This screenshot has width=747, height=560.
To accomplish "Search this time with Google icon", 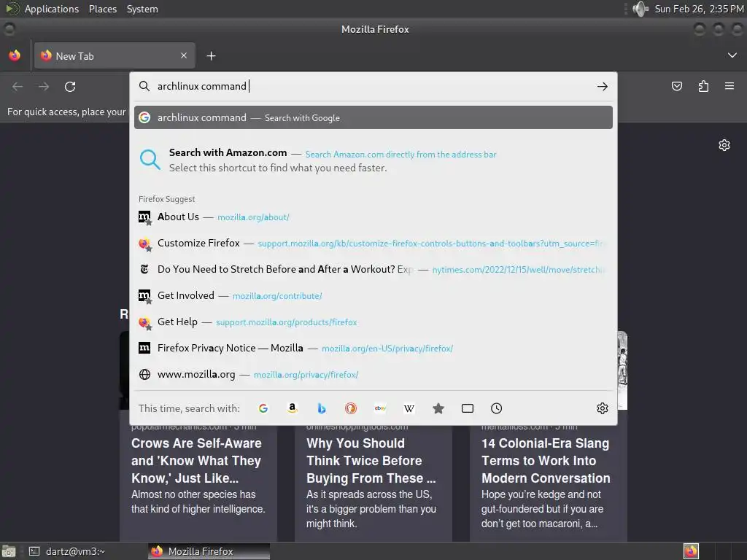I will (263, 408).
